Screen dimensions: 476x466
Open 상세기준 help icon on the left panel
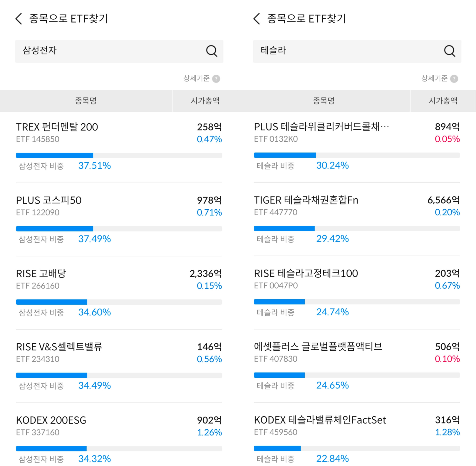(216, 79)
